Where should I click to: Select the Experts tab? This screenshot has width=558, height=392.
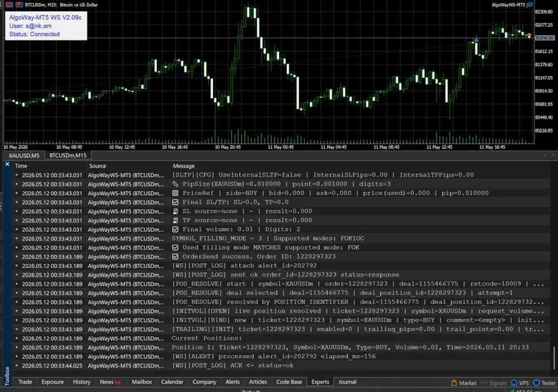(x=320, y=381)
